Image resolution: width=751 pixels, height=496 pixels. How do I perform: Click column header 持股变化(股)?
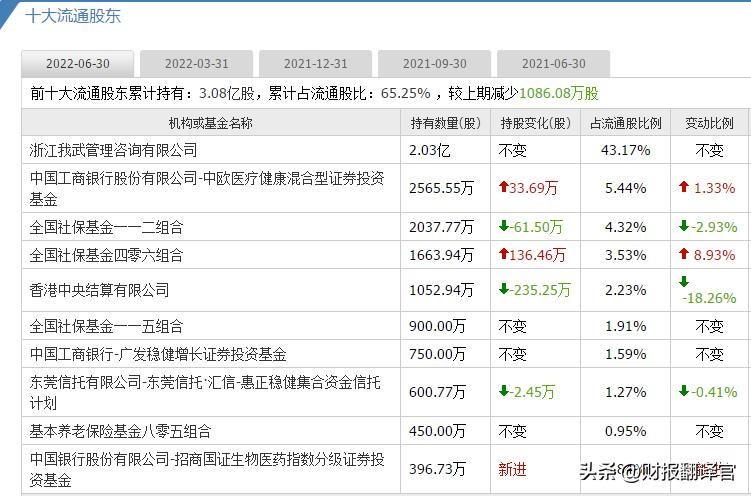pyautogui.click(x=535, y=123)
